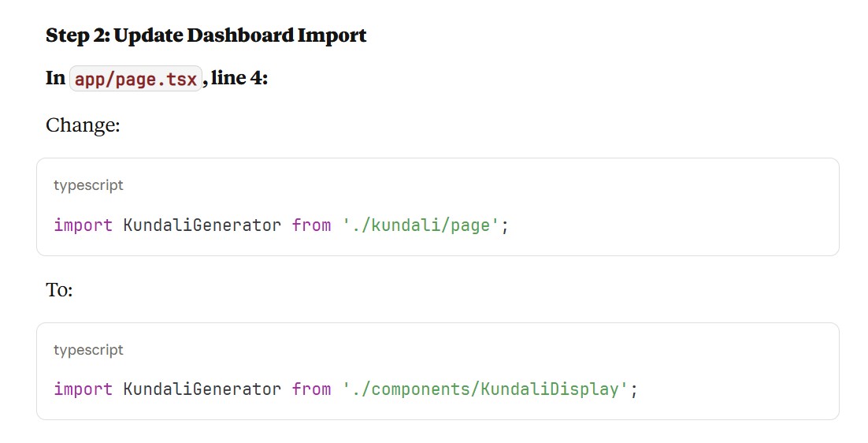Click the word "In" before app/page.tsx
868x443 pixels.
tap(55, 79)
